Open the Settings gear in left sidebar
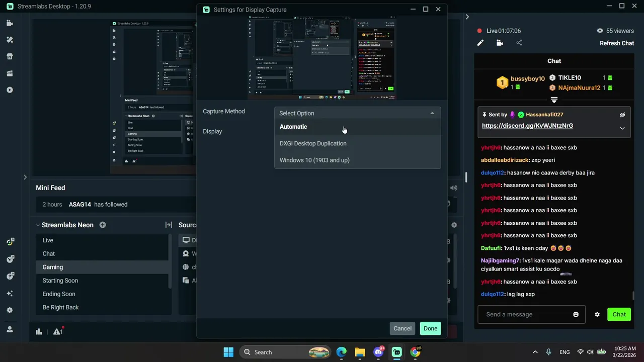The height and width of the screenshot is (362, 644). (x=10, y=310)
